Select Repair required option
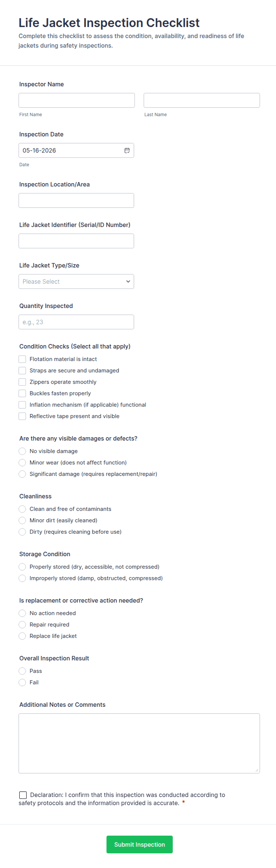 tap(22, 624)
